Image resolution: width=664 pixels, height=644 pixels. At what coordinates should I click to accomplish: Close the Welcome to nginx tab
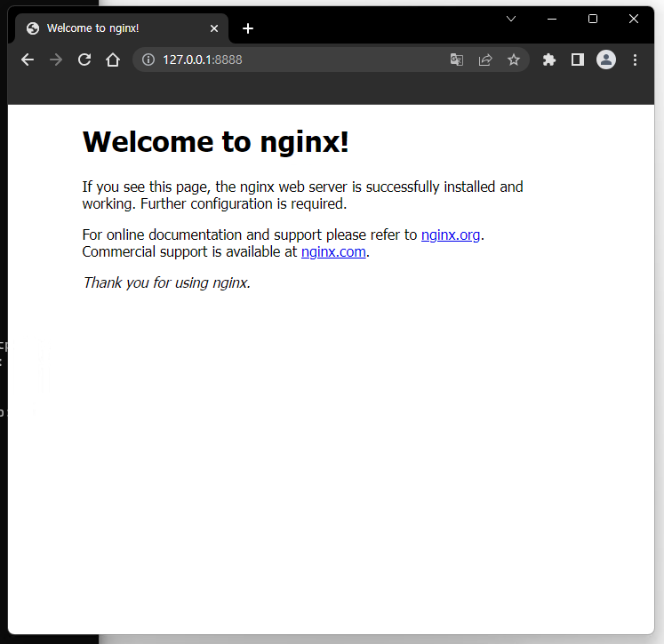tap(214, 28)
